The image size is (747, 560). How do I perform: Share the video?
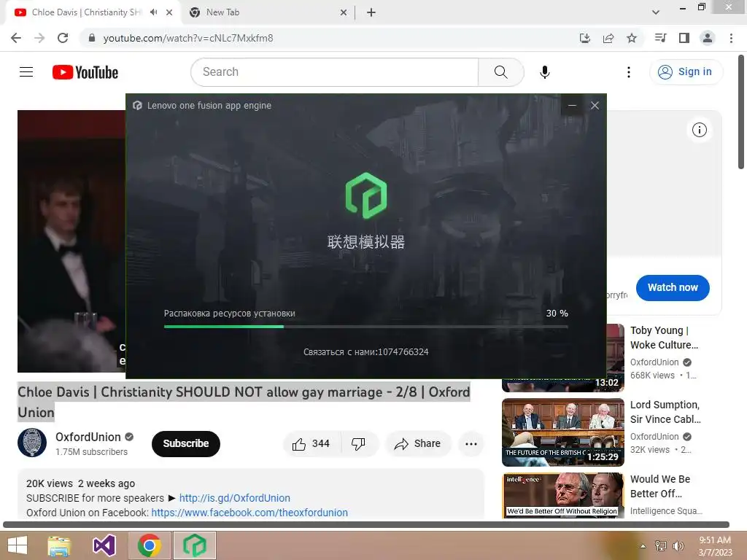pos(418,444)
